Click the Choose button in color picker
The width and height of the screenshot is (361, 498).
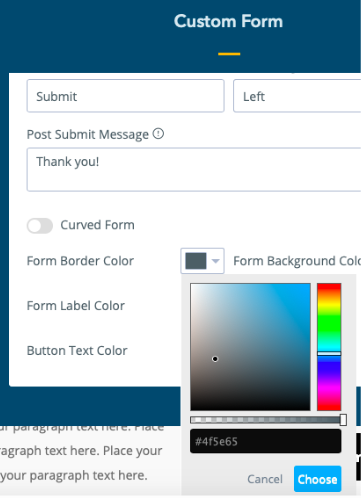pos(317,479)
